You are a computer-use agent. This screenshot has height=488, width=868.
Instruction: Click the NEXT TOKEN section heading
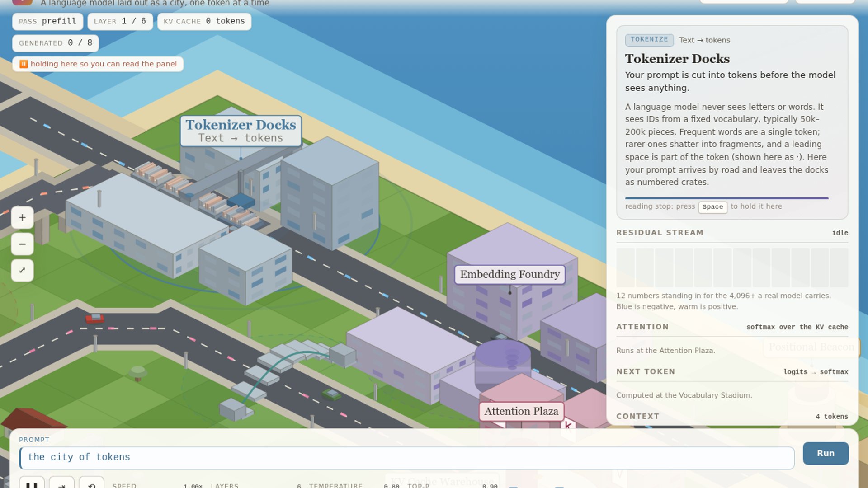646,371
